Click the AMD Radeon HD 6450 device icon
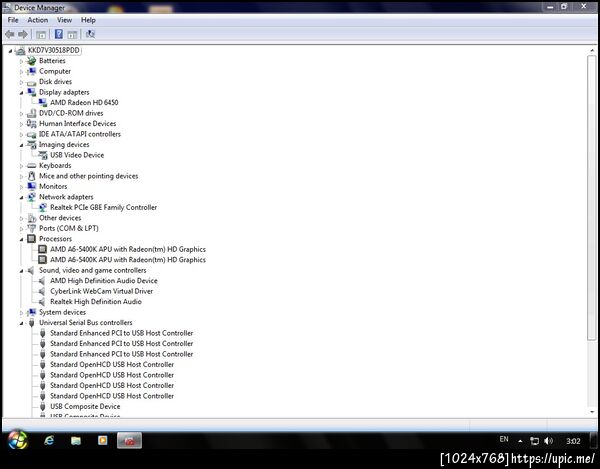This screenshot has height=469, width=600. pos(43,103)
